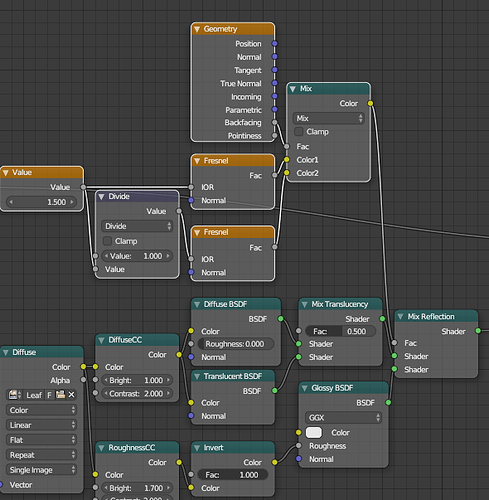Click the Mix node Fac input socket
The image size is (489, 500).
[x=287, y=146]
